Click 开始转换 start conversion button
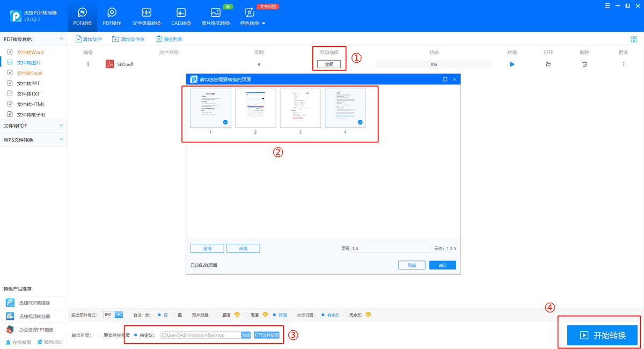The image size is (644, 349). [x=602, y=335]
